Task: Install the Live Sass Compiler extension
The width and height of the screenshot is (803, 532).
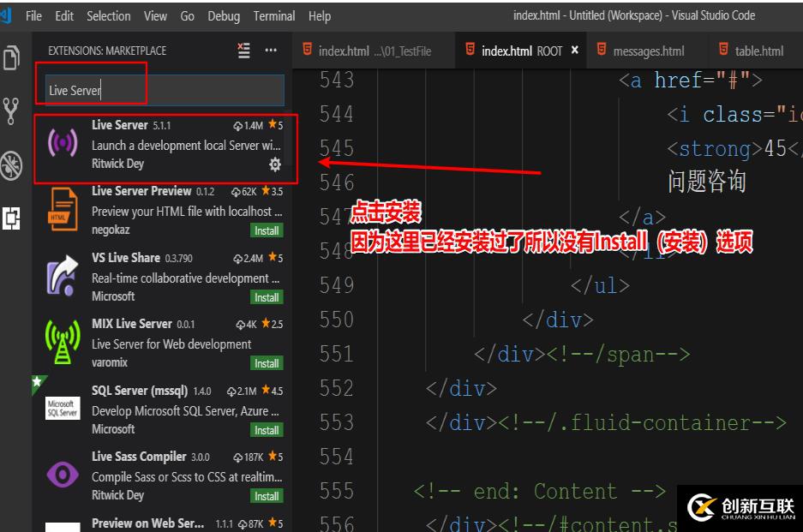Action: tap(267, 496)
